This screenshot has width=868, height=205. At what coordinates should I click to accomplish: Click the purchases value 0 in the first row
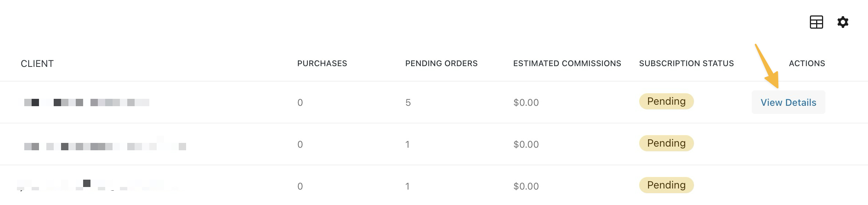pos(300,103)
